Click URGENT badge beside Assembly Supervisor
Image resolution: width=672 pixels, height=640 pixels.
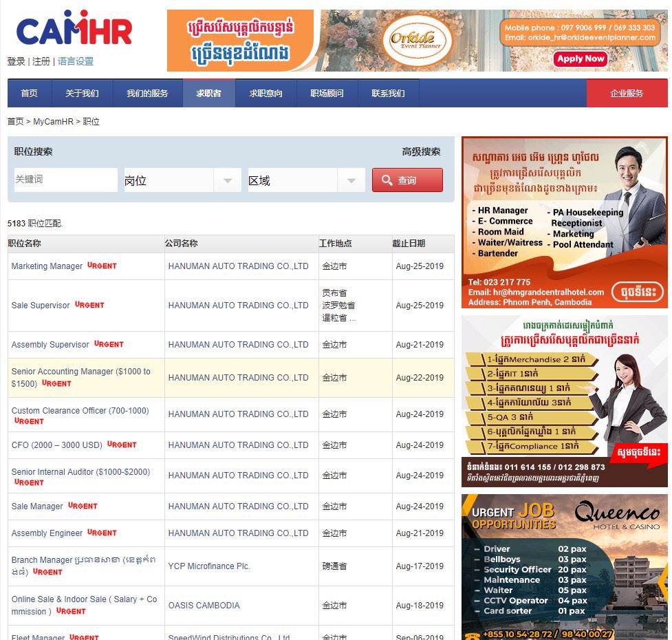pos(109,344)
